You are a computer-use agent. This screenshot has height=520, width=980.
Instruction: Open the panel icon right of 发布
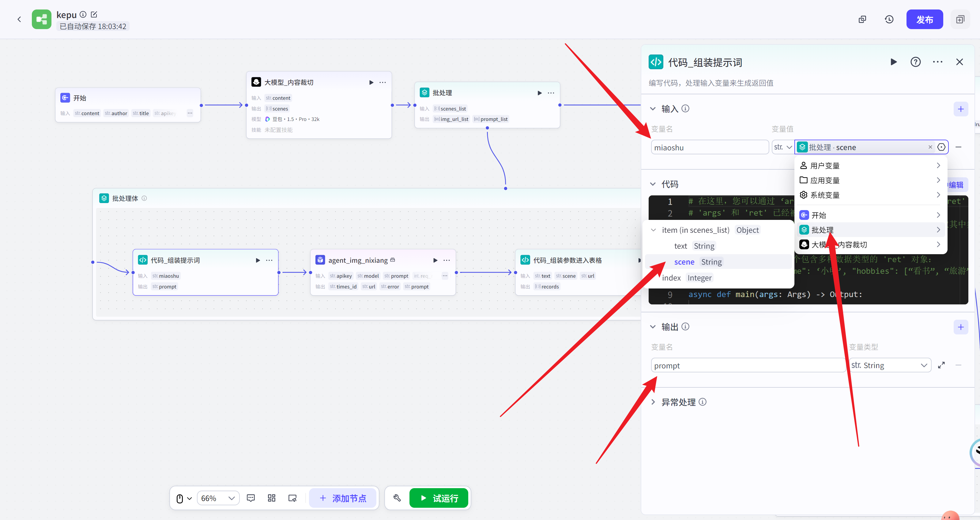960,19
